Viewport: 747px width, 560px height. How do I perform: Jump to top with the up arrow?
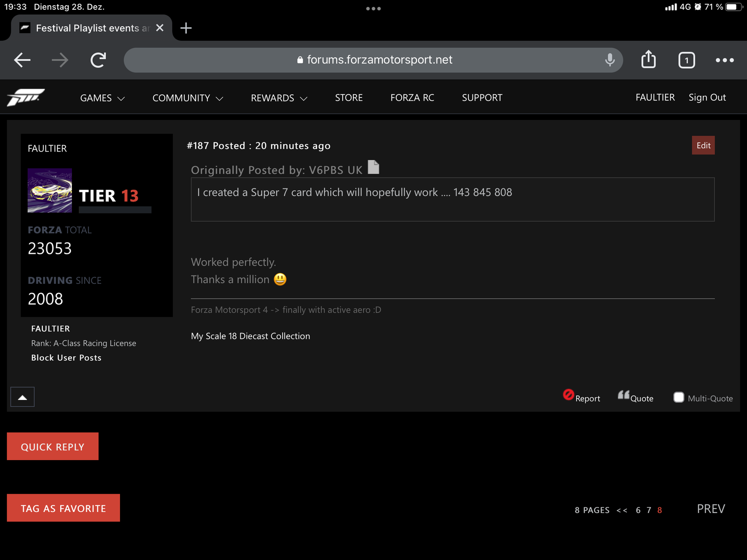pos(22,397)
